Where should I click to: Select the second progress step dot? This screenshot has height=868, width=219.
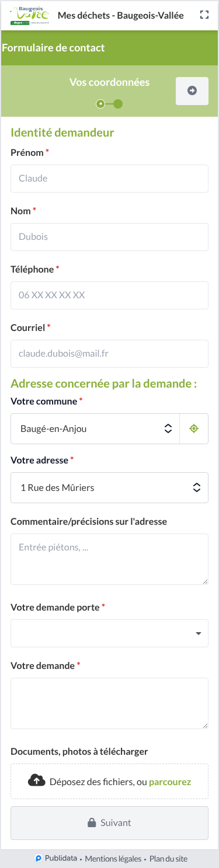118,104
